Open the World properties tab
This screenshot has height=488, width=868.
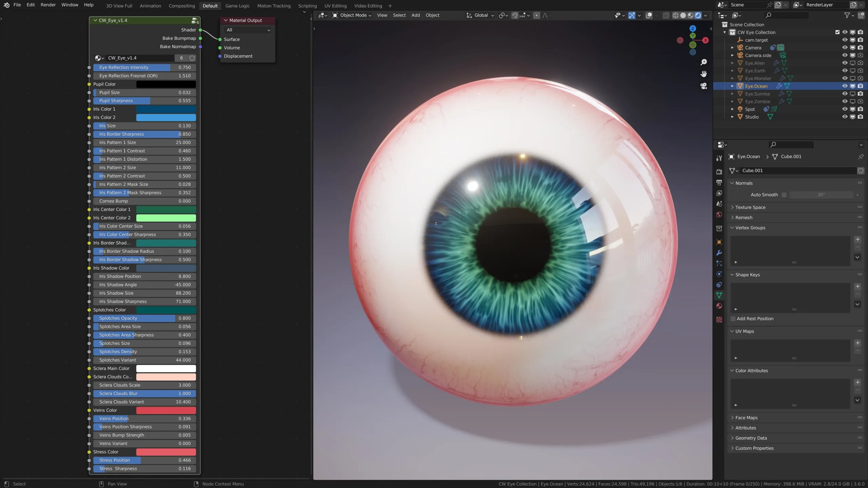719,214
